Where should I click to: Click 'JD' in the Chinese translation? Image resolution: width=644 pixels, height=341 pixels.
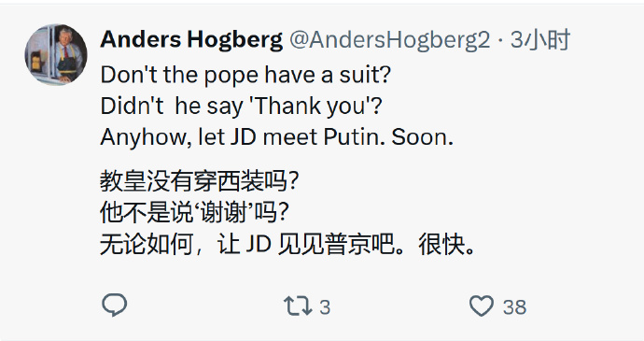(259, 245)
